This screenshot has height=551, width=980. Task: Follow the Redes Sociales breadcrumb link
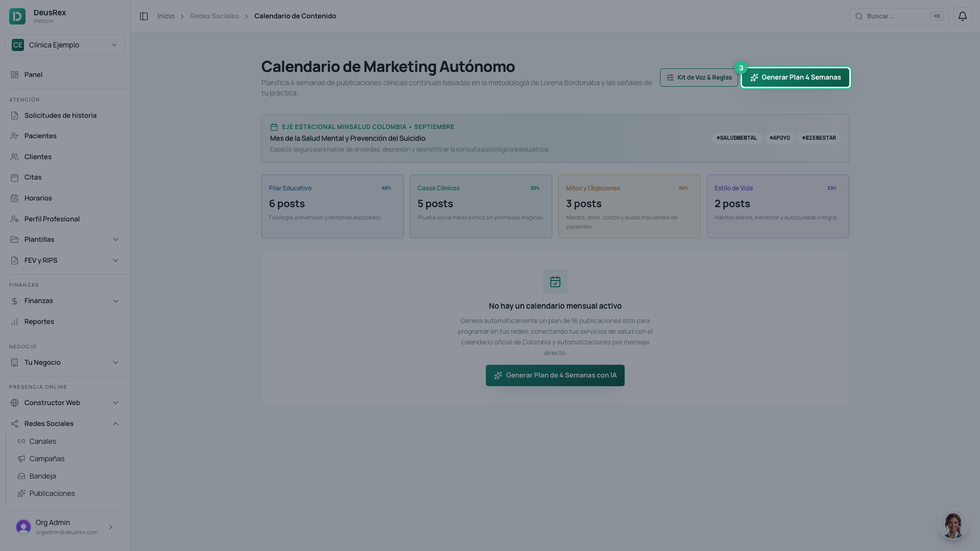(x=214, y=16)
